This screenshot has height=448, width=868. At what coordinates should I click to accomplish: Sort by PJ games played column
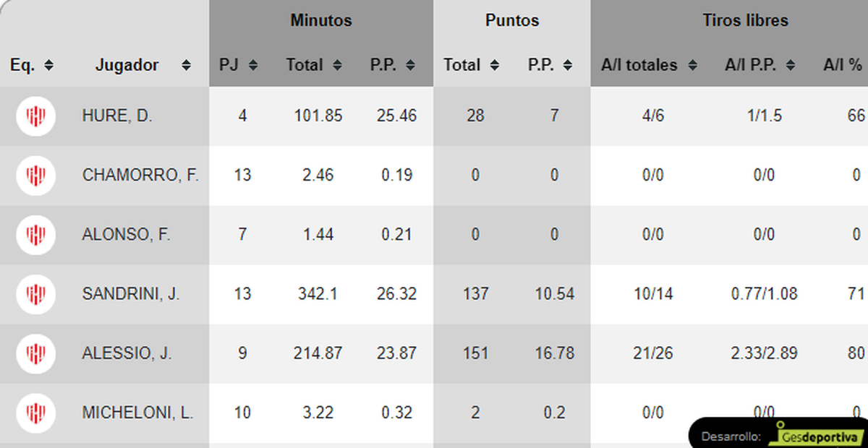point(253,65)
